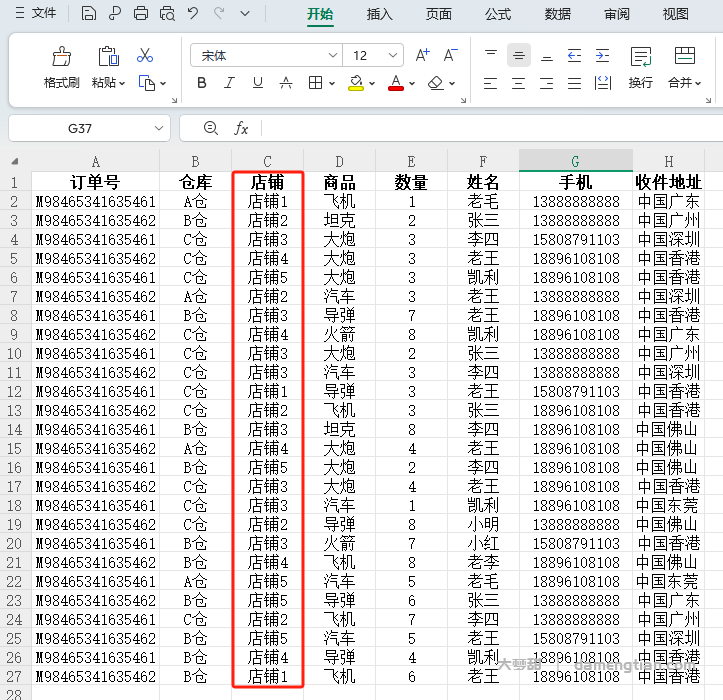723x700 pixels.
Task: Open borders dropdown arrow
Action: (332, 83)
